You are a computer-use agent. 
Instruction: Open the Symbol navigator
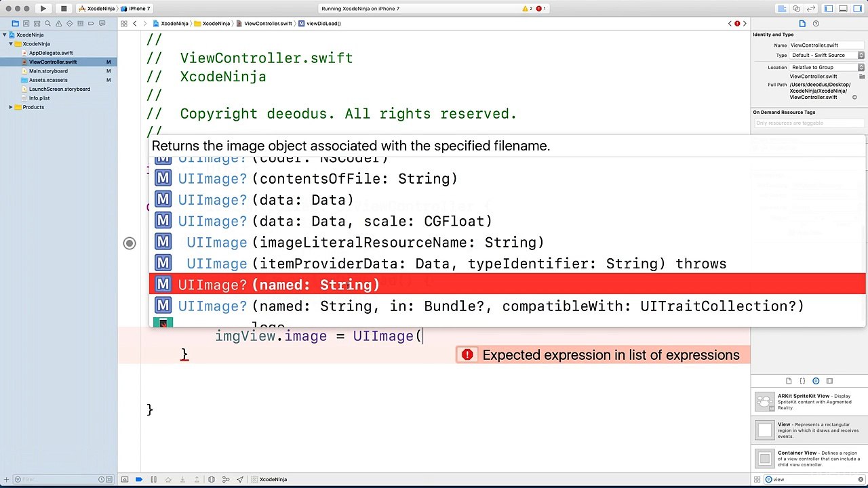[36, 24]
